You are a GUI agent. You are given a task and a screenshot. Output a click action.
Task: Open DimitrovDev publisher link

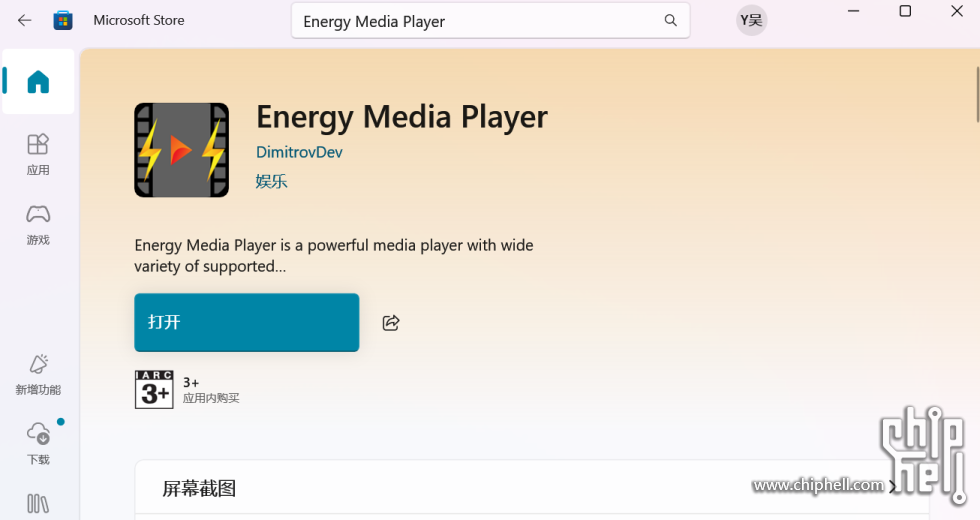point(299,152)
